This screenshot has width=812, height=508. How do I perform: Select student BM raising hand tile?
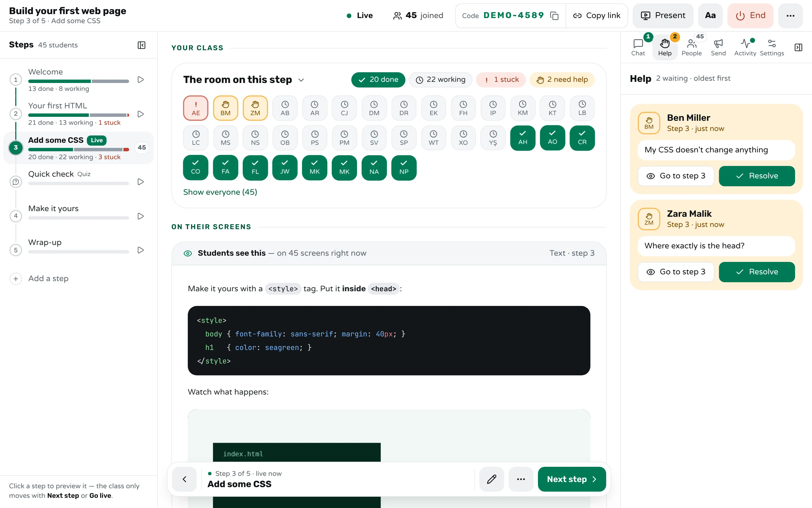tap(226, 108)
